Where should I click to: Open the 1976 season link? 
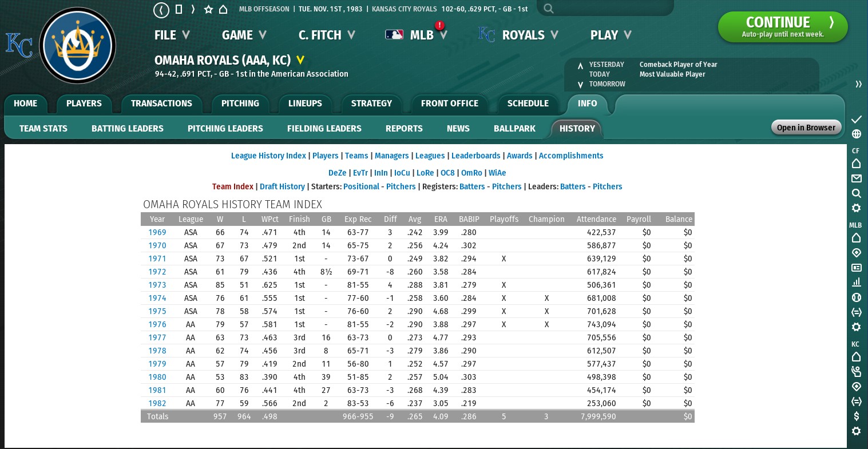157,324
